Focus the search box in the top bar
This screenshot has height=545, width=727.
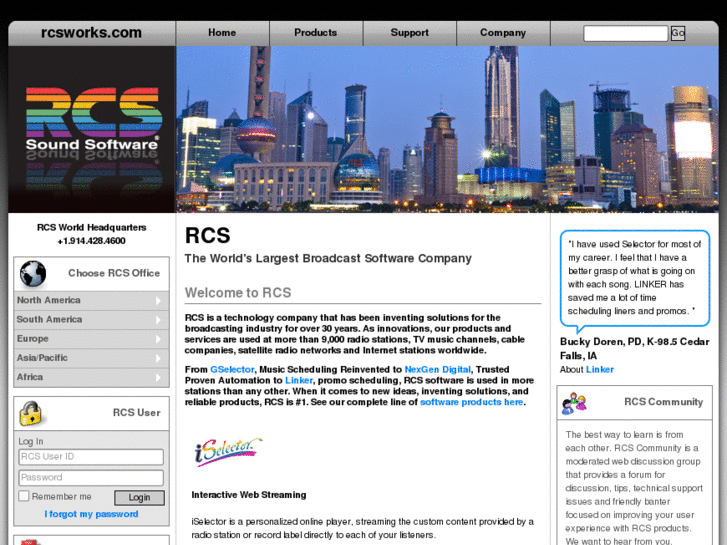point(625,33)
